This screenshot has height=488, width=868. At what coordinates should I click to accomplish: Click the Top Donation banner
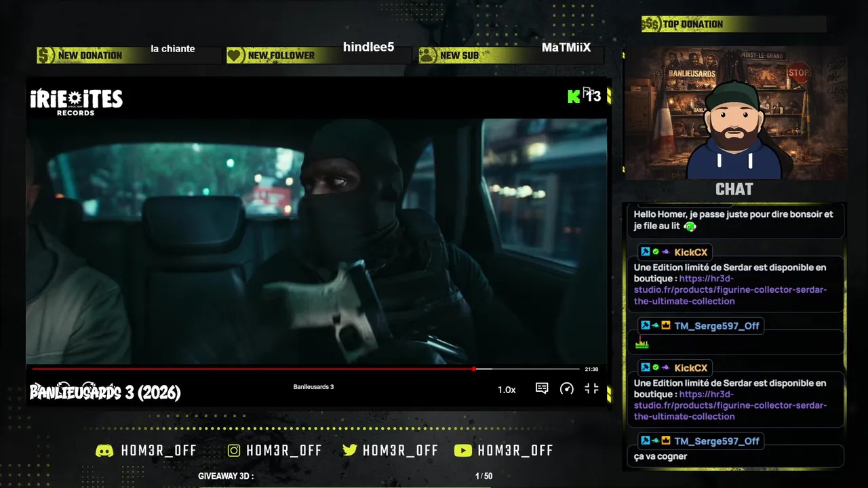point(734,24)
